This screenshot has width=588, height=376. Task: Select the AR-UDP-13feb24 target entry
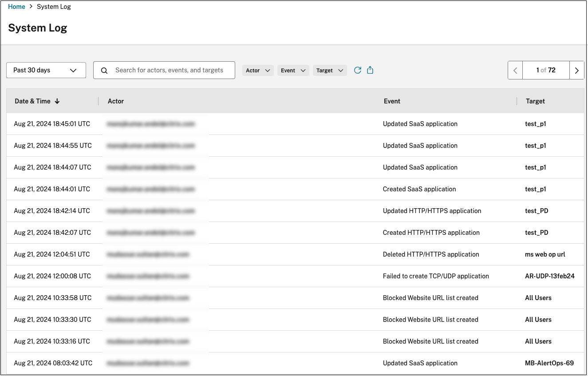pos(549,276)
